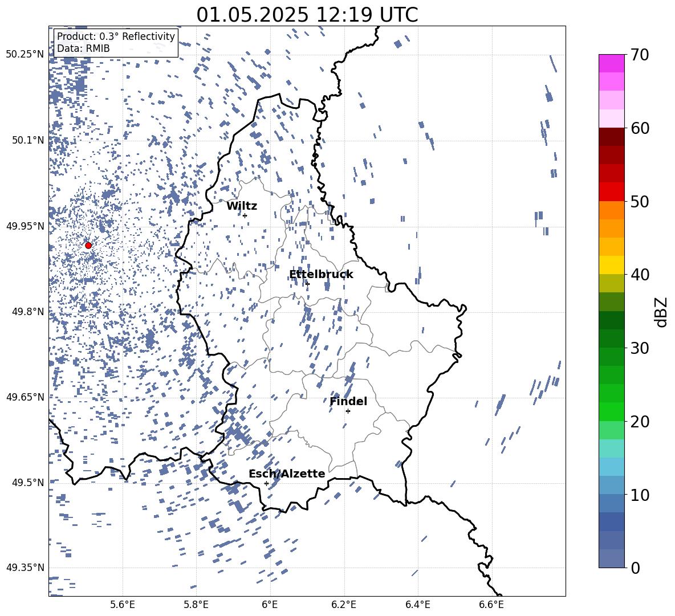Click the Product: 0.3° Reflectivity text
Screen dimensions: 675x616
click(x=116, y=36)
